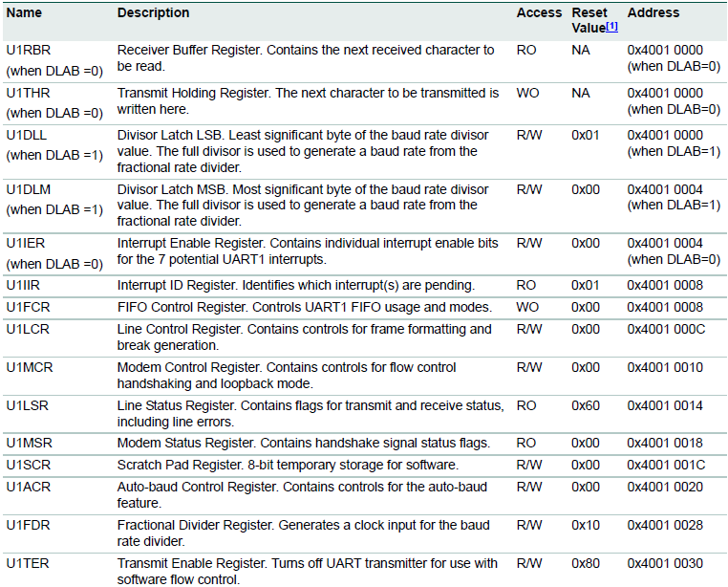Click the U1MCR register name
This screenshot has height=587, width=728.
[27, 368]
